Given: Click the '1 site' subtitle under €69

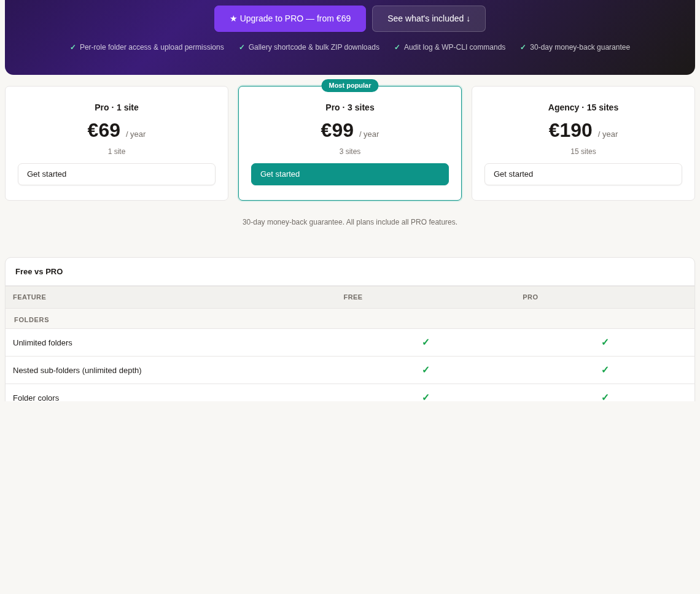Looking at the screenshot, I should 117,152.
